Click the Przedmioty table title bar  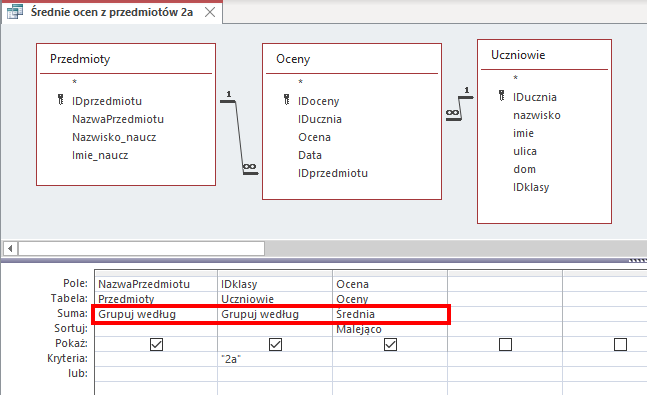point(126,59)
